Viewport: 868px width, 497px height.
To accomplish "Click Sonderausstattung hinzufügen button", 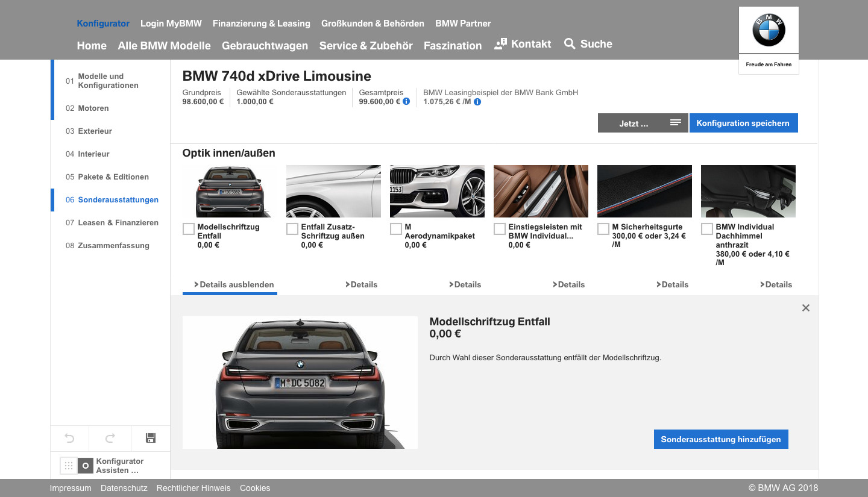I will [720, 439].
